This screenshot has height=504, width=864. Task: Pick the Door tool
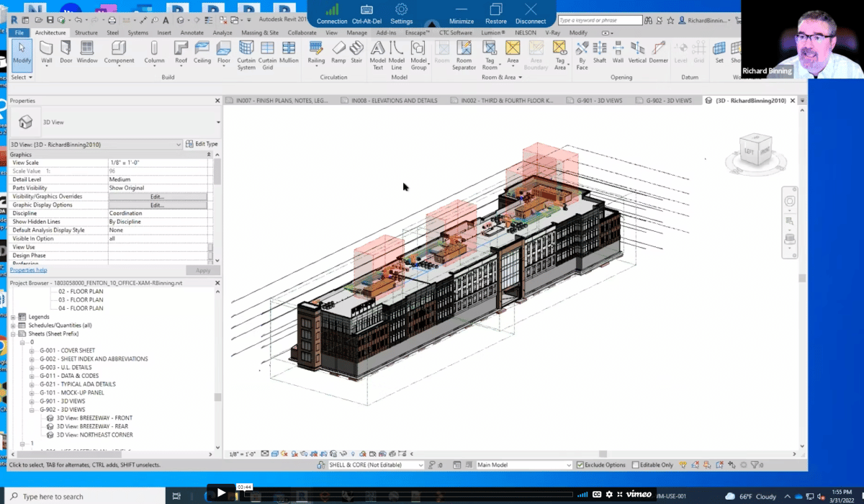click(66, 52)
